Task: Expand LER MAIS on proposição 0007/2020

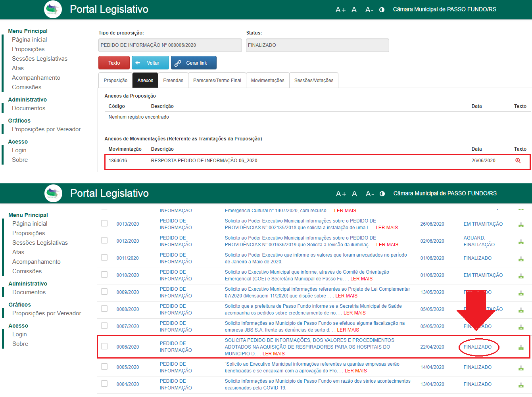Action: coord(348,330)
